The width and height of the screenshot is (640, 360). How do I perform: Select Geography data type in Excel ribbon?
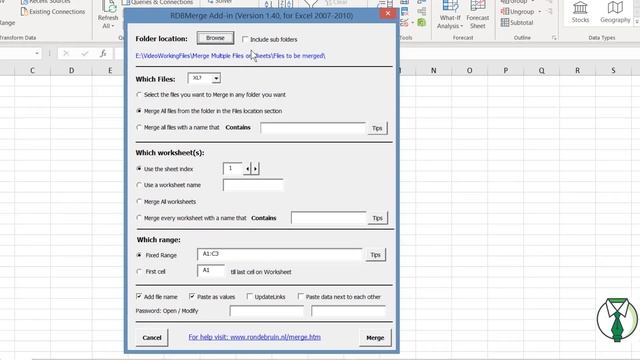click(615, 12)
